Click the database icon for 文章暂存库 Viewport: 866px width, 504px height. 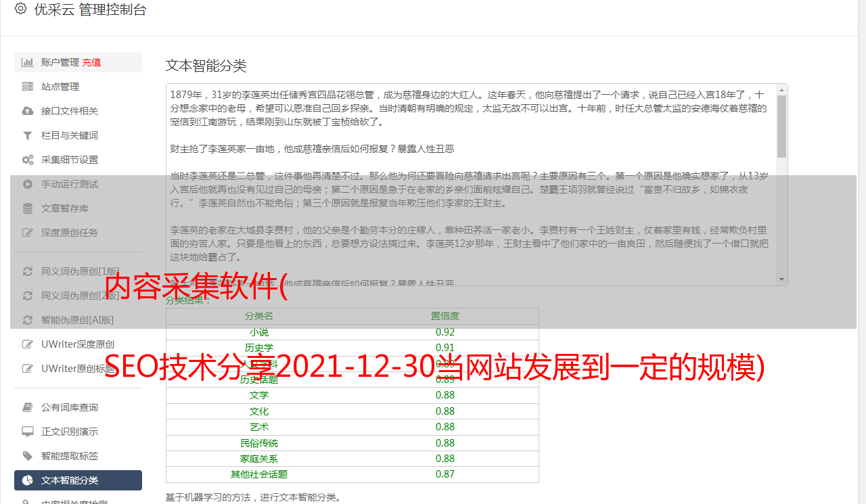(x=28, y=208)
